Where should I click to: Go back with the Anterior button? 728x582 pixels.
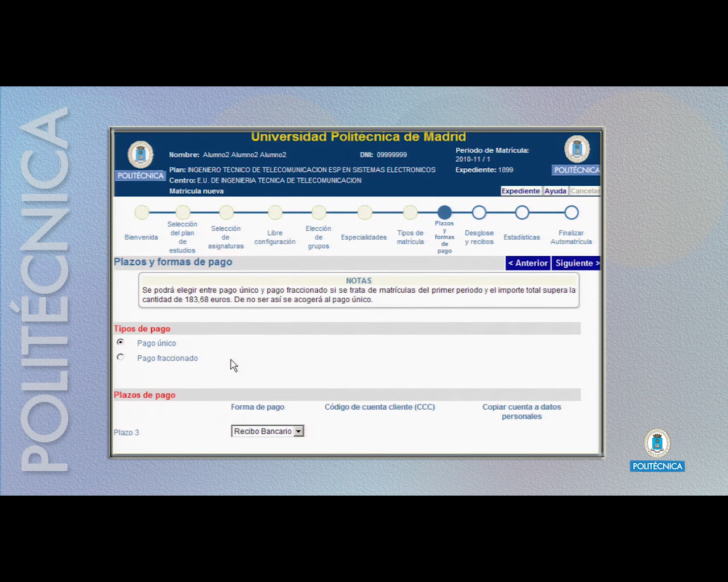[528, 263]
